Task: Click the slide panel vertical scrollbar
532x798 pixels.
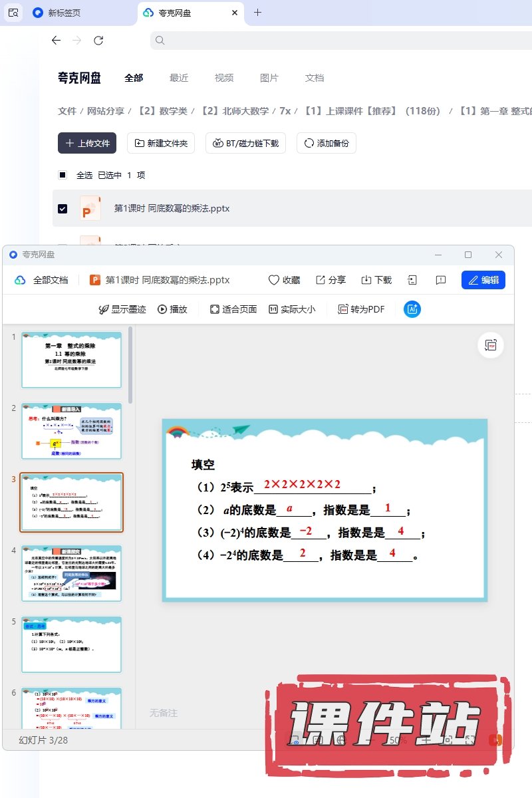Action: (x=130, y=366)
